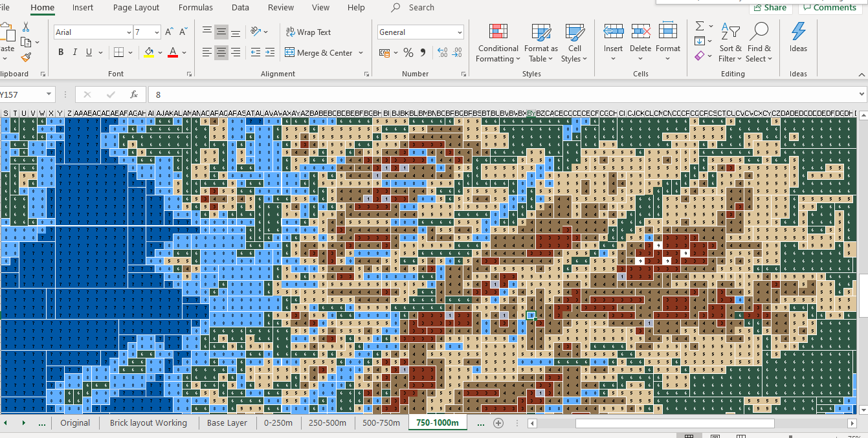Viewport: 868px width, 438px height.
Task: Increase decimal places
Action: (443, 52)
